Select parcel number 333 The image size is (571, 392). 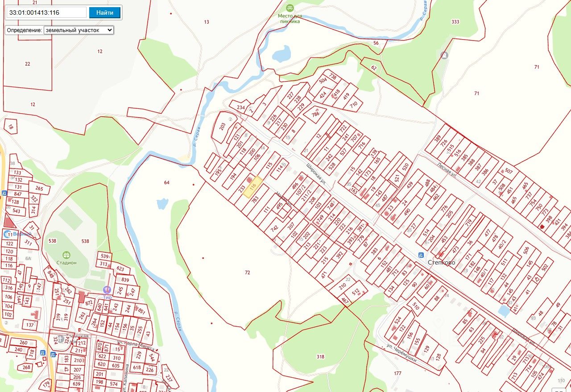tap(455, 22)
